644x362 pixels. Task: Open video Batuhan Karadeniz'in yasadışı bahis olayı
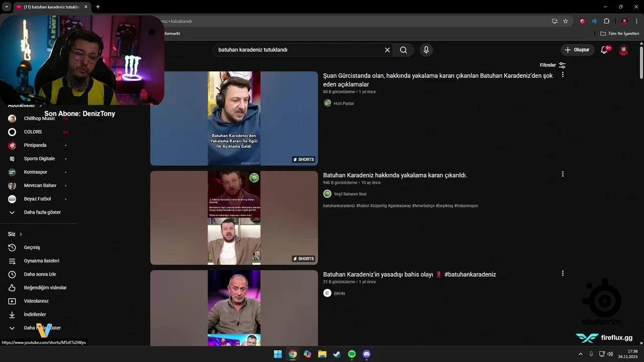(410, 275)
